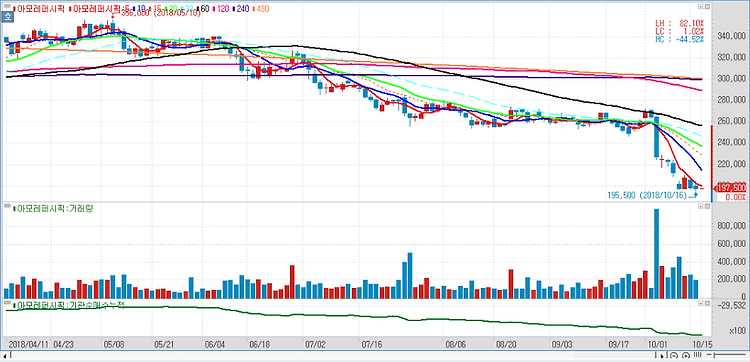Close the price chart pane
The image size is (750, 362).
(707, 7)
